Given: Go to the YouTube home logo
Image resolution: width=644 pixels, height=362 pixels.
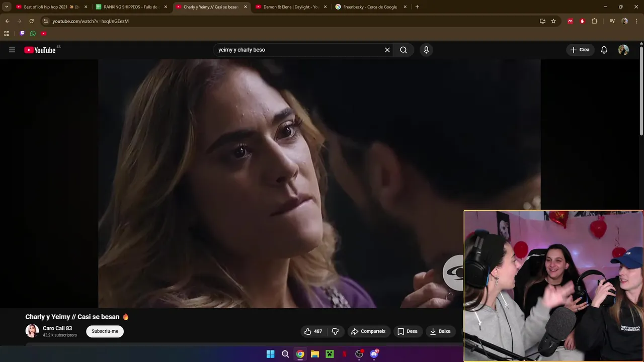Looking at the screenshot, I should 40,50.
